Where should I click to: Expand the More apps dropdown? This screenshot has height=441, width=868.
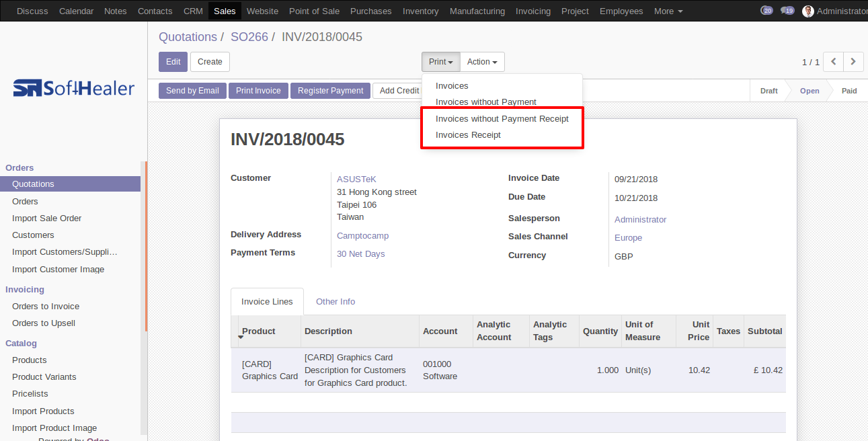click(x=668, y=11)
